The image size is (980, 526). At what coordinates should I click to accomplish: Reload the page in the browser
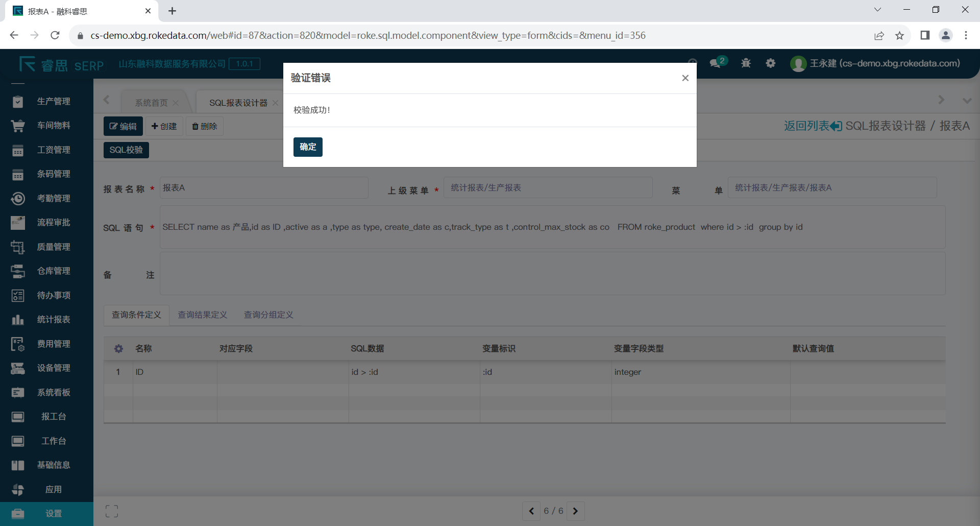click(55, 36)
